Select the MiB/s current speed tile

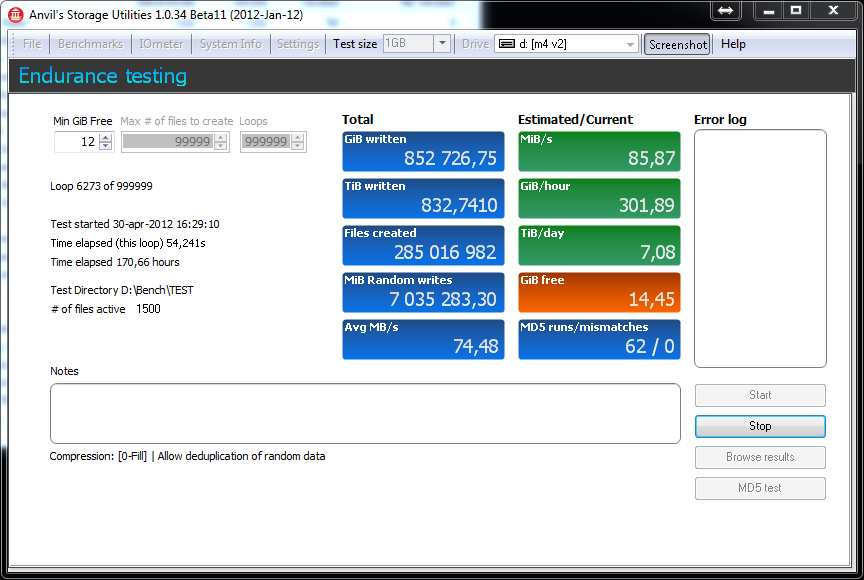pyautogui.click(x=599, y=151)
